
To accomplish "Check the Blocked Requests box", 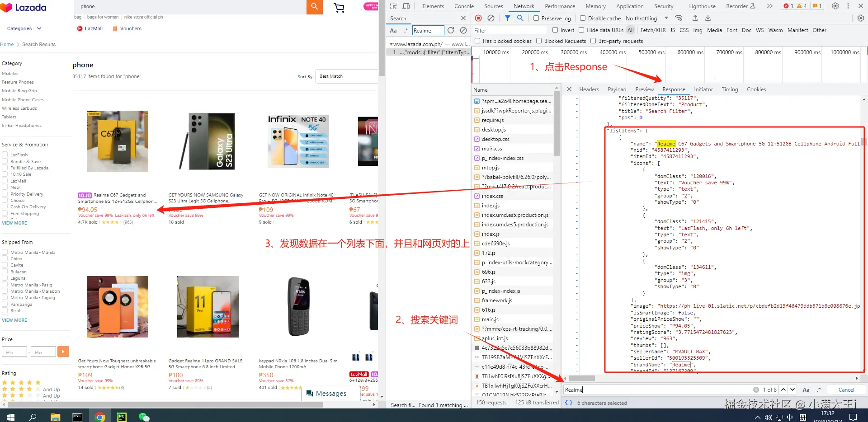I will (539, 41).
